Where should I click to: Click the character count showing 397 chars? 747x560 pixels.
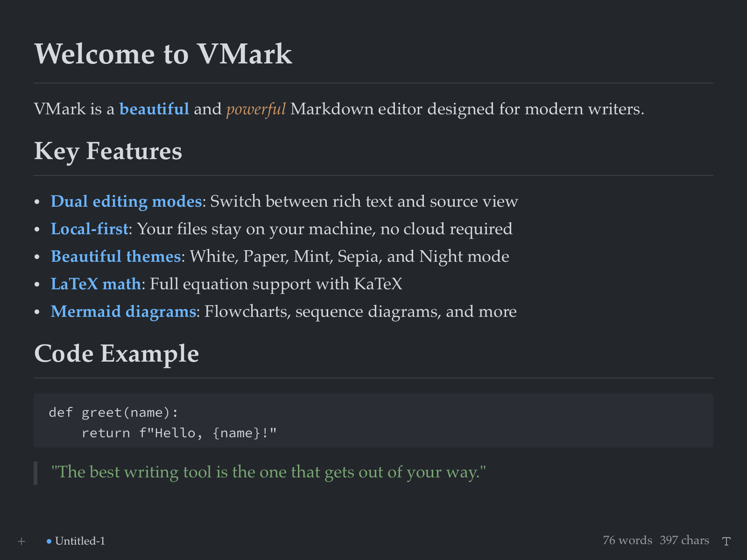(684, 540)
